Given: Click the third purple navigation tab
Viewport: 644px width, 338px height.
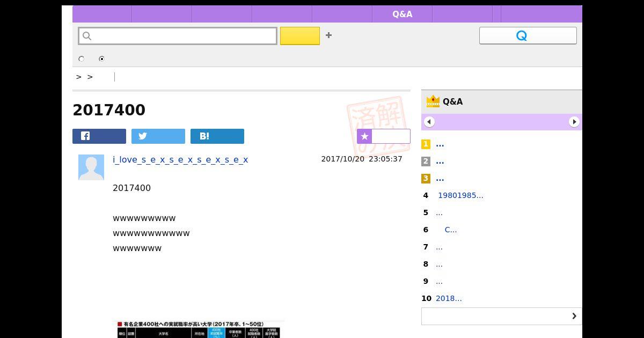Looking at the screenshot, I should tap(222, 14).
